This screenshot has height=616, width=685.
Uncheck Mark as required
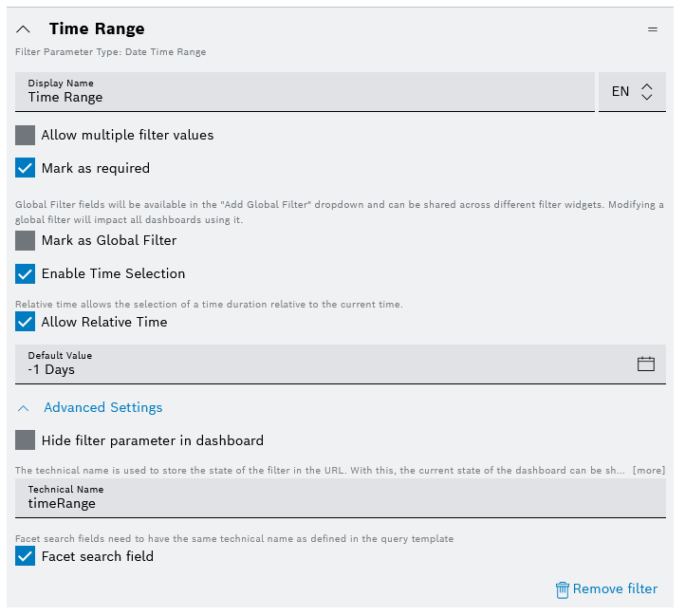26,168
